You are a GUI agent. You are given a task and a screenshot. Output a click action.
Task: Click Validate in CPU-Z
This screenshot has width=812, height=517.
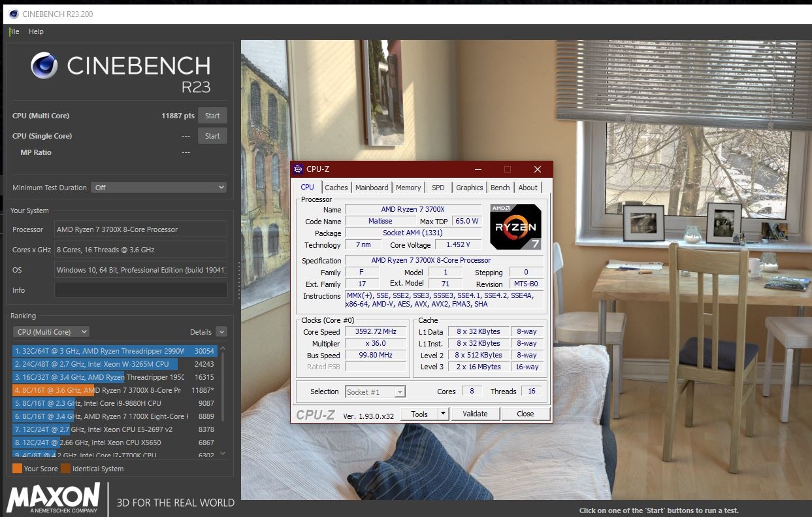click(x=475, y=414)
